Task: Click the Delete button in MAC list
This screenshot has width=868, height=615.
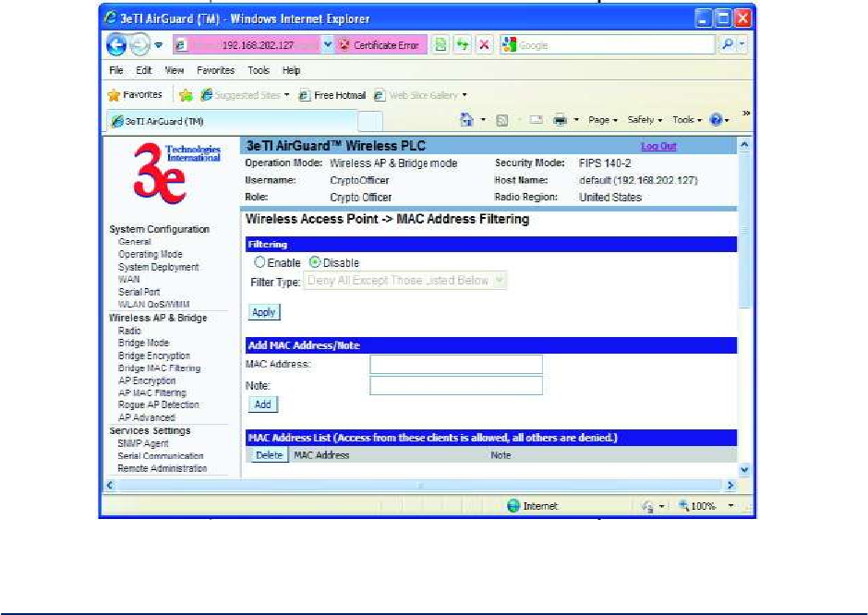Action: coord(269,455)
